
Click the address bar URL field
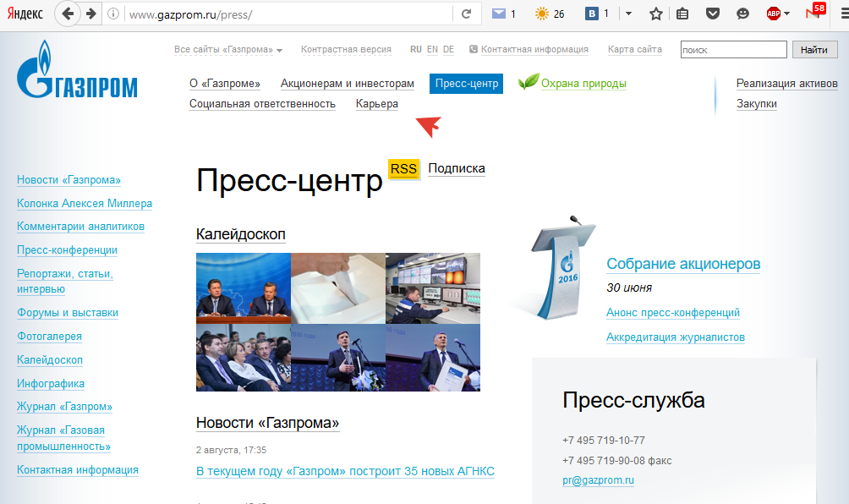287,14
